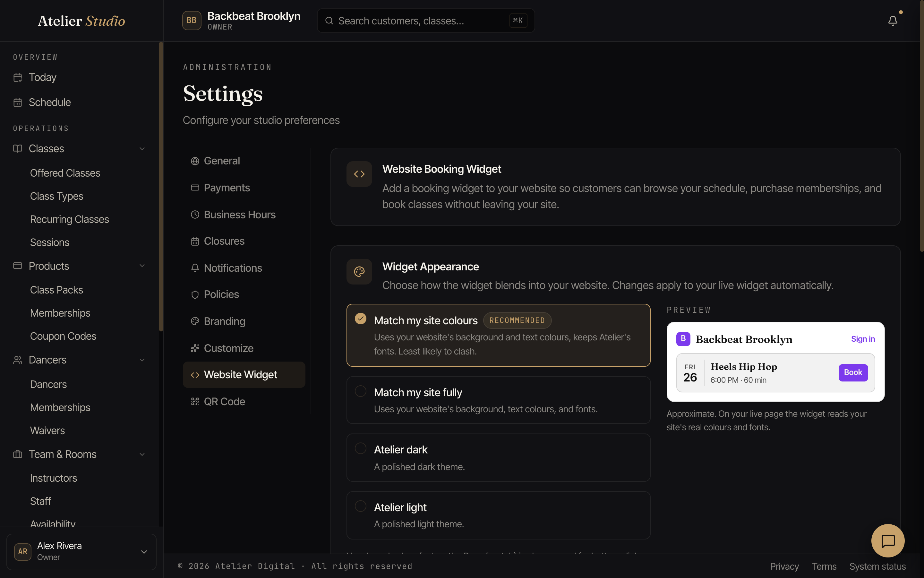Click the Schedule calendar icon in sidebar
Viewport: 924px width, 578px height.
click(x=18, y=102)
